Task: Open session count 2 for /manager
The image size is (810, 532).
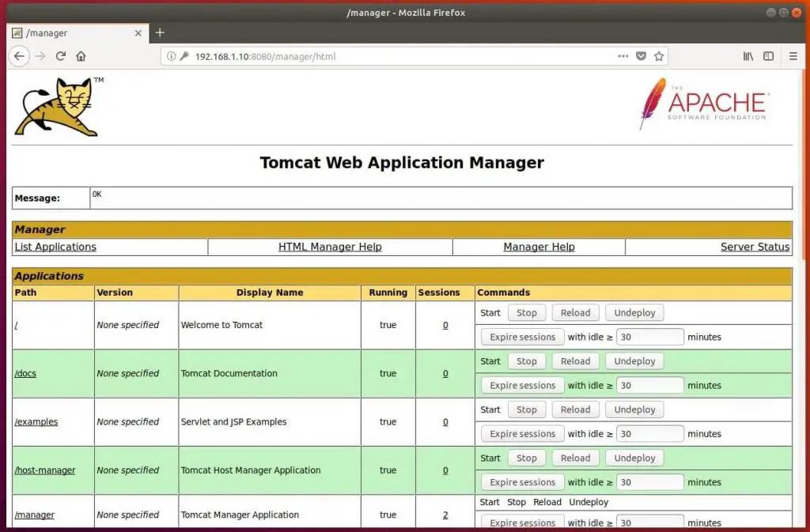Action: point(445,515)
